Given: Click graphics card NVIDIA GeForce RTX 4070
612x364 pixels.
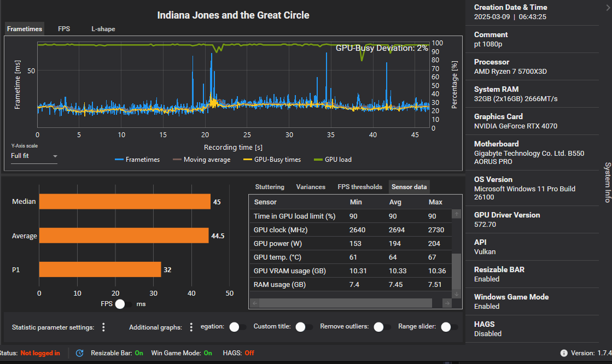Looking at the screenshot, I should [x=516, y=126].
